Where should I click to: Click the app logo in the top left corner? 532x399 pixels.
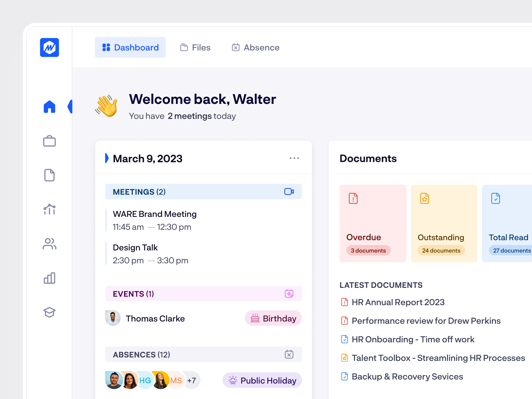[x=49, y=47]
